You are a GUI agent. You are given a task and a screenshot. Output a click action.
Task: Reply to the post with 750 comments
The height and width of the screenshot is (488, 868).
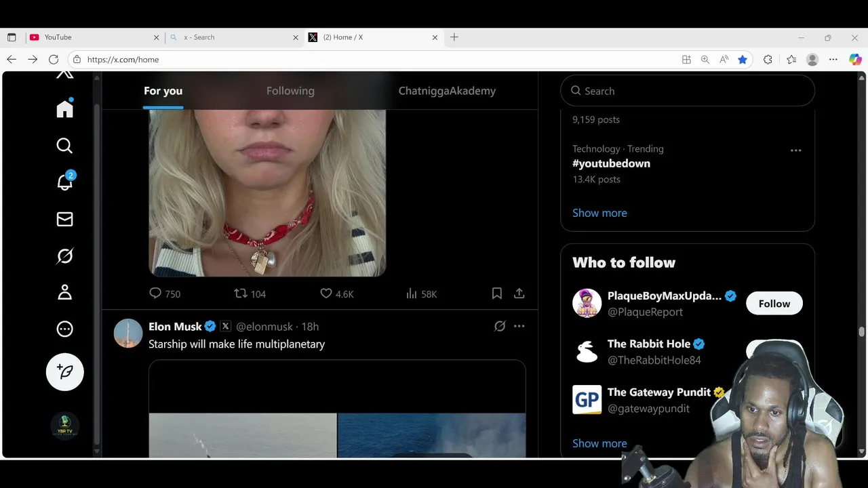pos(164,293)
